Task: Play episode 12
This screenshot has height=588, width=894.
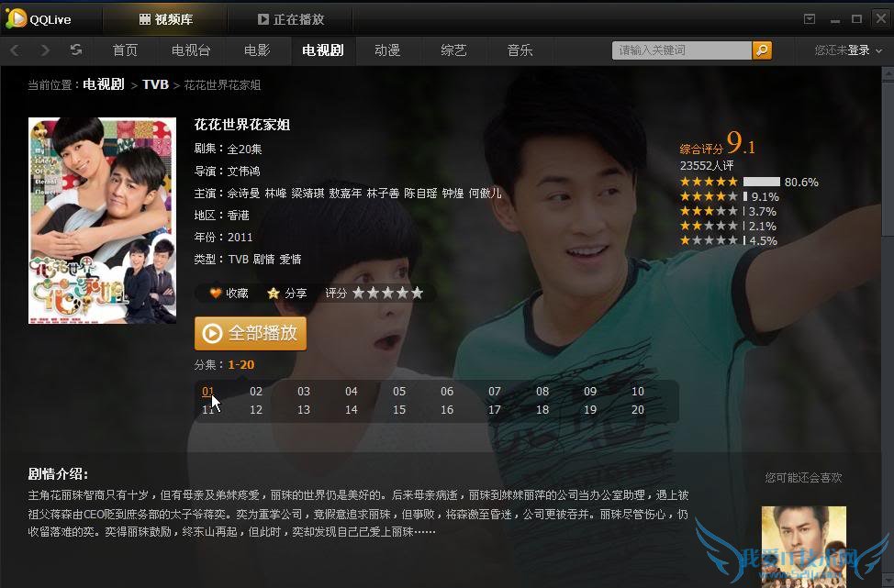Action: pos(256,410)
